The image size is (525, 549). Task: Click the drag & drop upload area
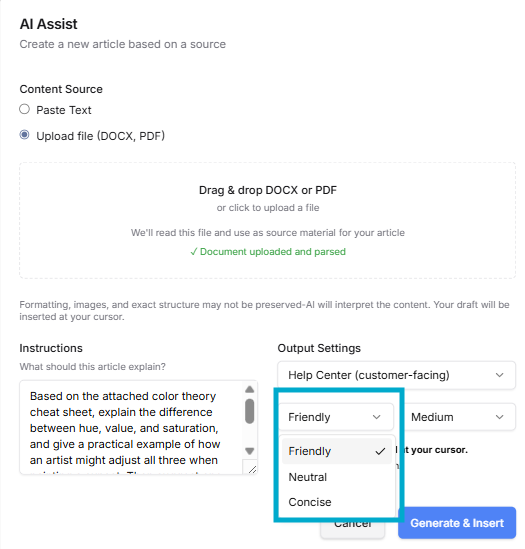click(x=267, y=220)
